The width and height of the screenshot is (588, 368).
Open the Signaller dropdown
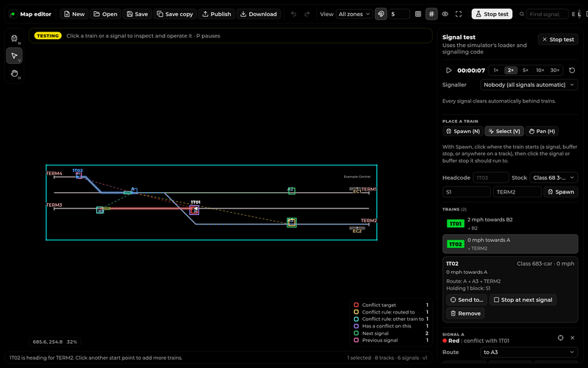[528, 85]
